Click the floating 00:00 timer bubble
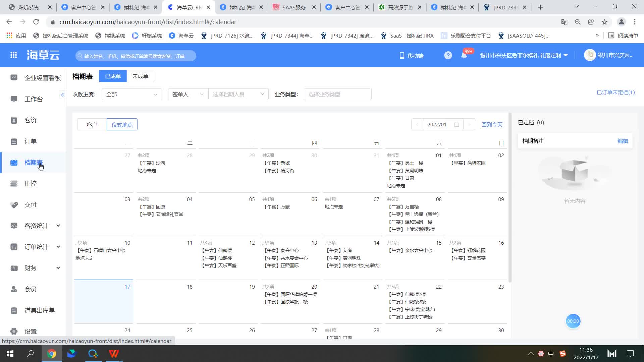Viewport: 644px width, 362px height. [x=573, y=321]
